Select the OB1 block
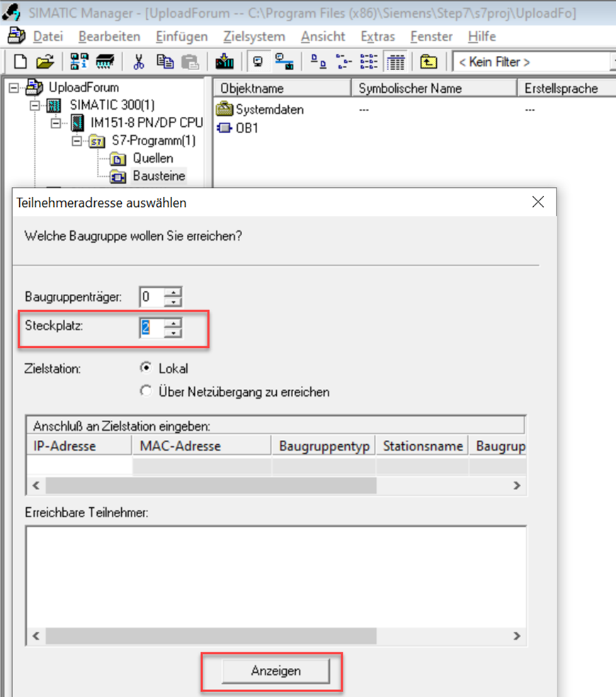The width and height of the screenshot is (616, 697). (x=237, y=128)
